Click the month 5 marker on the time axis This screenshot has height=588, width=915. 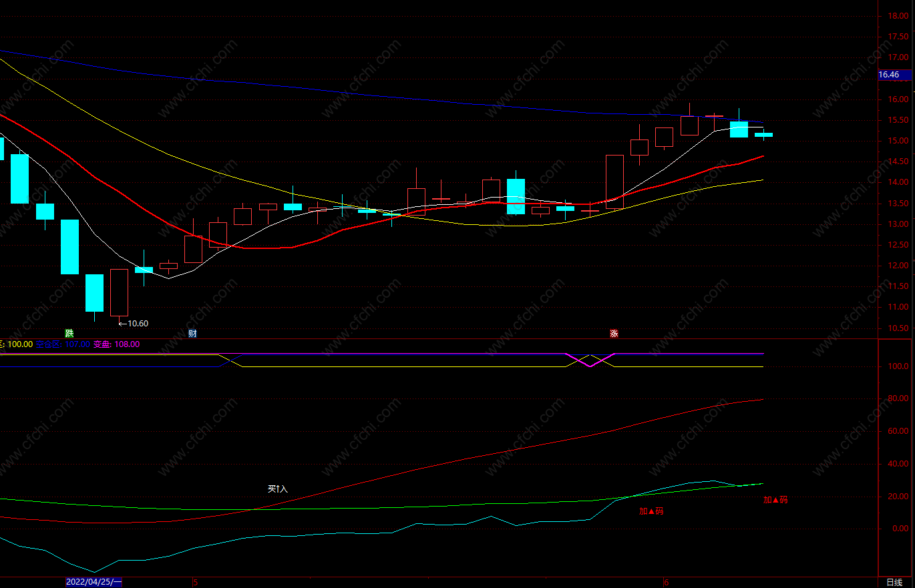[196, 582]
